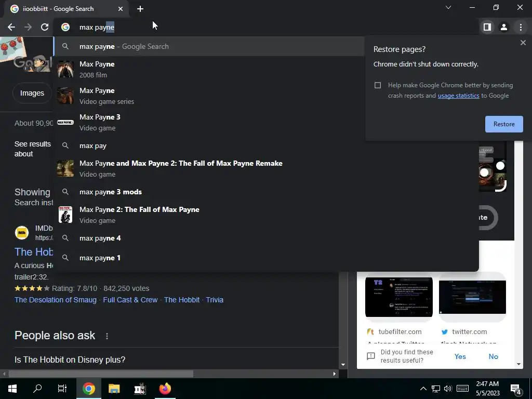Open the tab search dropdown arrow

pos(448,7)
